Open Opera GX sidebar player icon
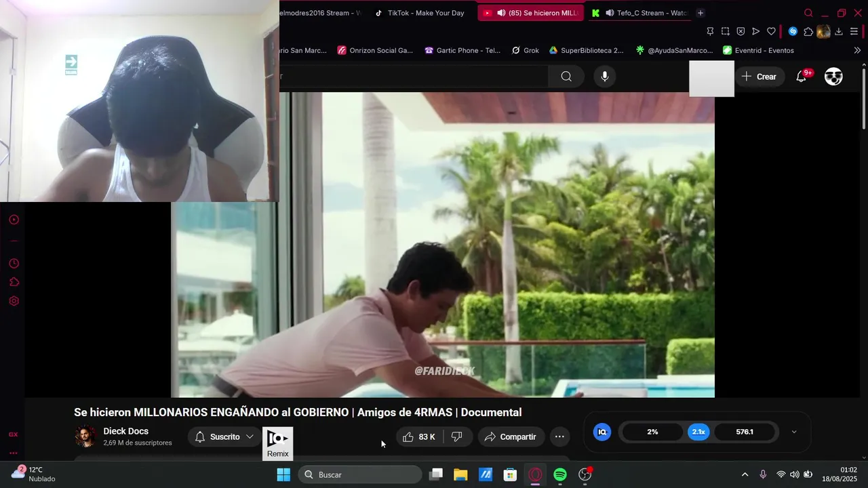Viewport: 868px width, 488px height. [14, 220]
